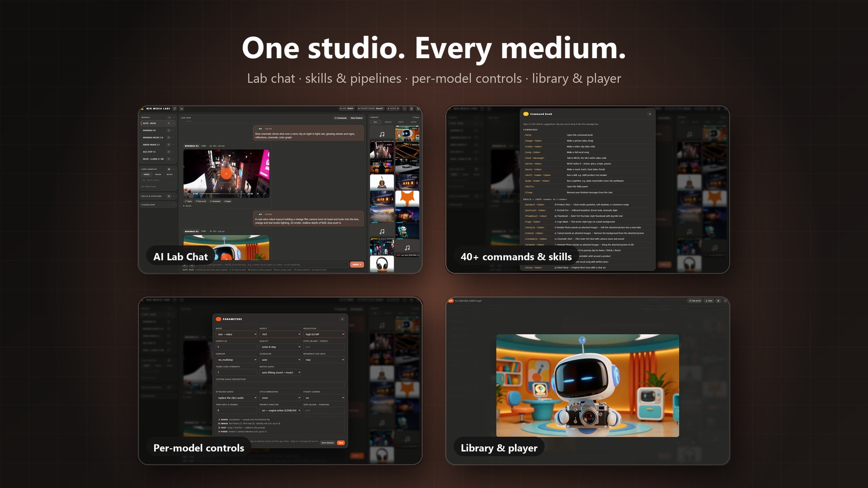Click the video progress bar in Lab Chat
This screenshot has width=868, height=488.
(223, 194)
